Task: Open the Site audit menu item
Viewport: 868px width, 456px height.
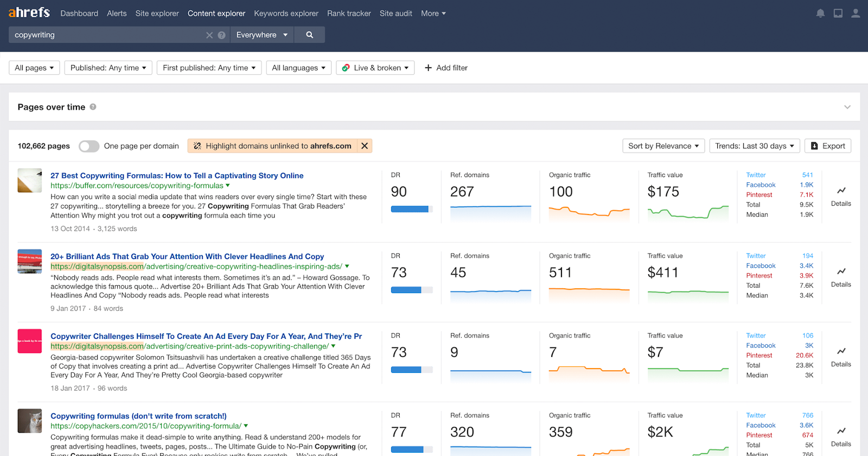Action: pyautogui.click(x=395, y=14)
